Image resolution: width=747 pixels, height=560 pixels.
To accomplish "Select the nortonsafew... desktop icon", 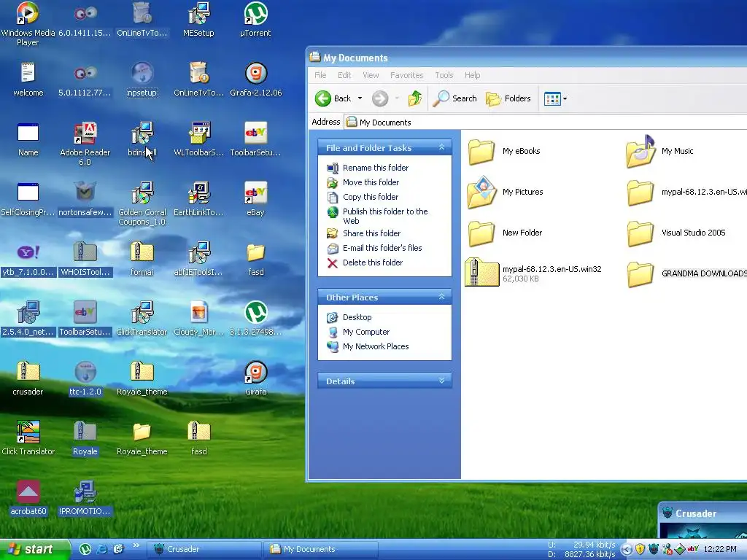I will pos(85,192).
